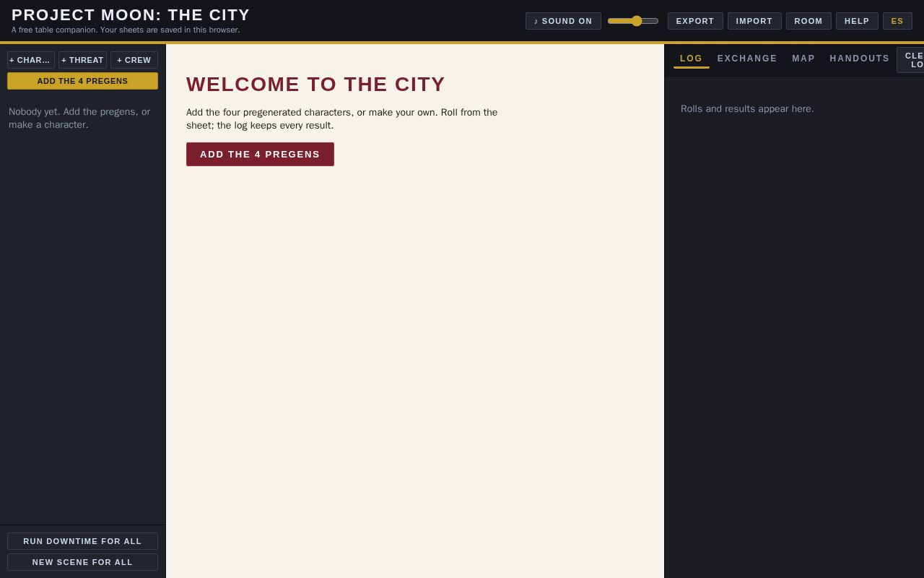Viewport: 924px width, 578px height.
Task: Open the Room dialog
Action: click(808, 21)
